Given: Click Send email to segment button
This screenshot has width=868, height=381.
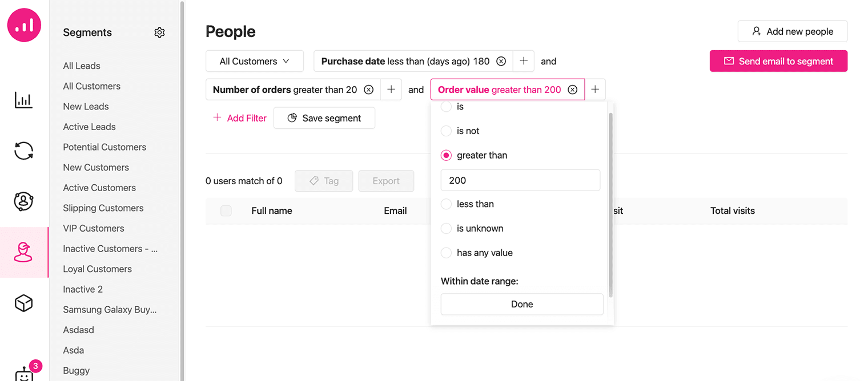Looking at the screenshot, I should click(x=778, y=61).
